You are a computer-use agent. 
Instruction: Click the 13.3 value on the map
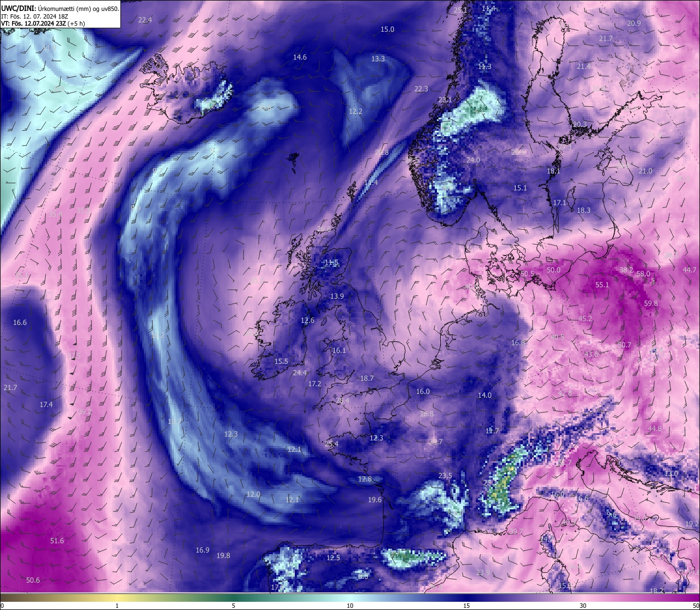(x=378, y=59)
